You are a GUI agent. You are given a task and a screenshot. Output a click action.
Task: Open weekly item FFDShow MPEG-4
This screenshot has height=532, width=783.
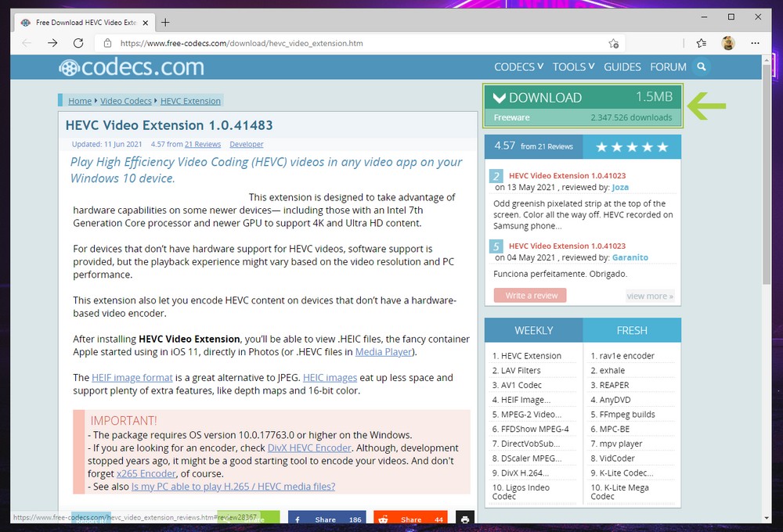click(530, 430)
